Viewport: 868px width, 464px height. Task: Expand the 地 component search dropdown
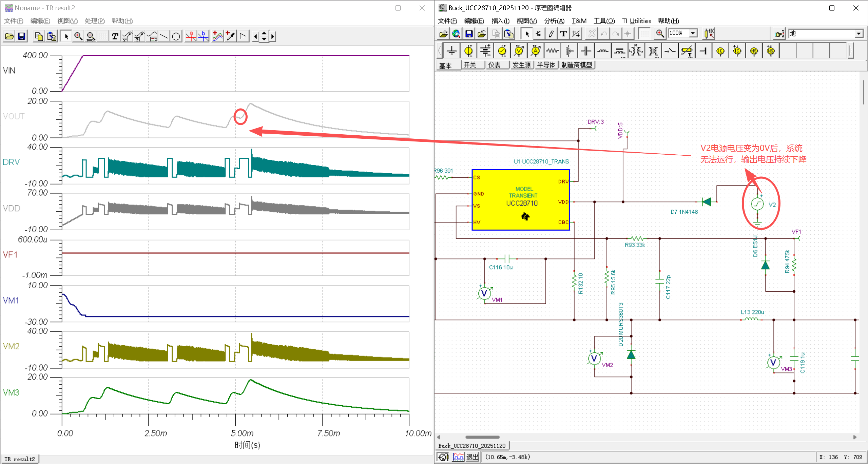859,34
